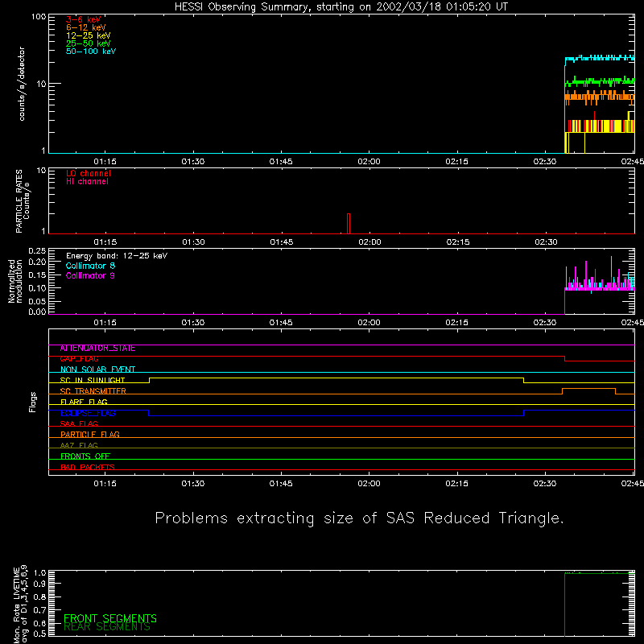
Task: Select the orange 6-12 keV legend entry
Action: (86, 27)
